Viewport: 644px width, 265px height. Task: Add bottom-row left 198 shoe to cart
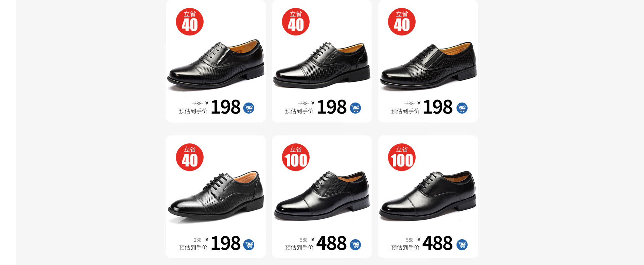pyautogui.click(x=249, y=245)
